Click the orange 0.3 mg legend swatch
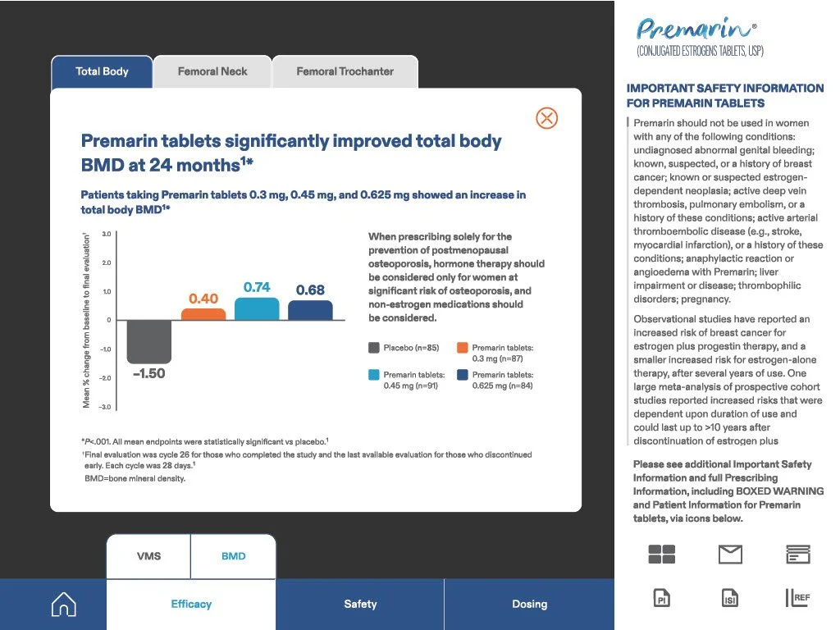The width and height of the screenshot is (840, 630). coord(463,348)
